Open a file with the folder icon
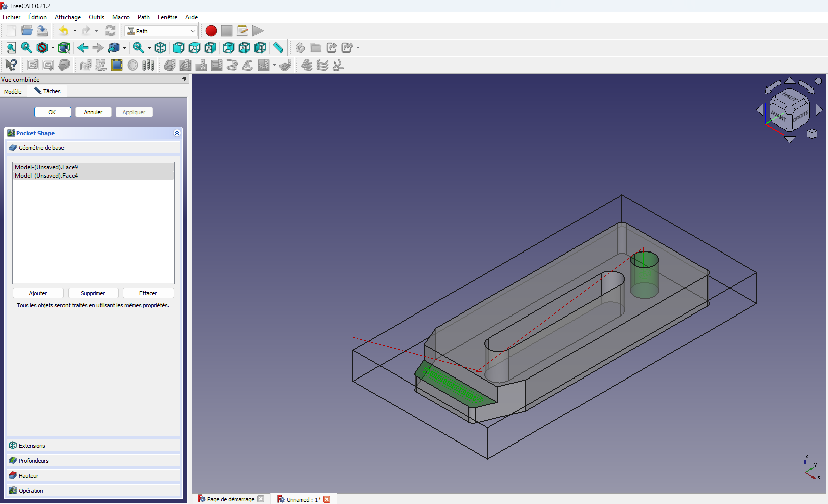 (x=27, y=31)
